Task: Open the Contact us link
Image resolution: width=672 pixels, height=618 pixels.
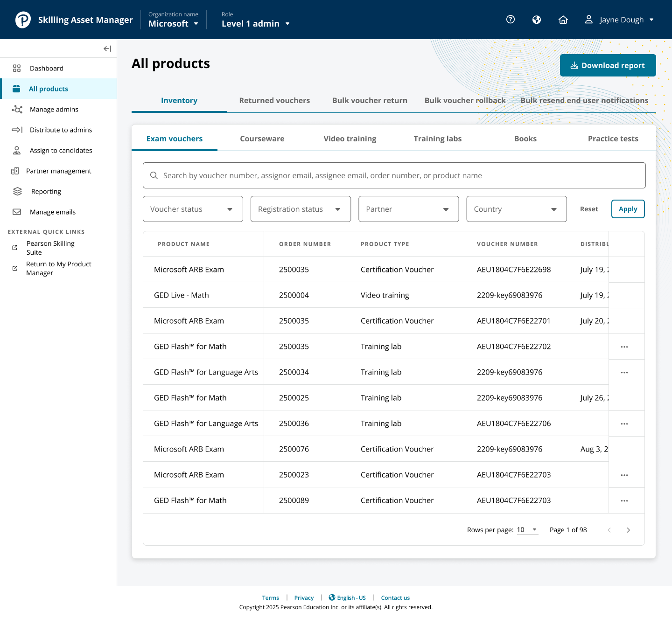Action: click(x=395, y=598)
